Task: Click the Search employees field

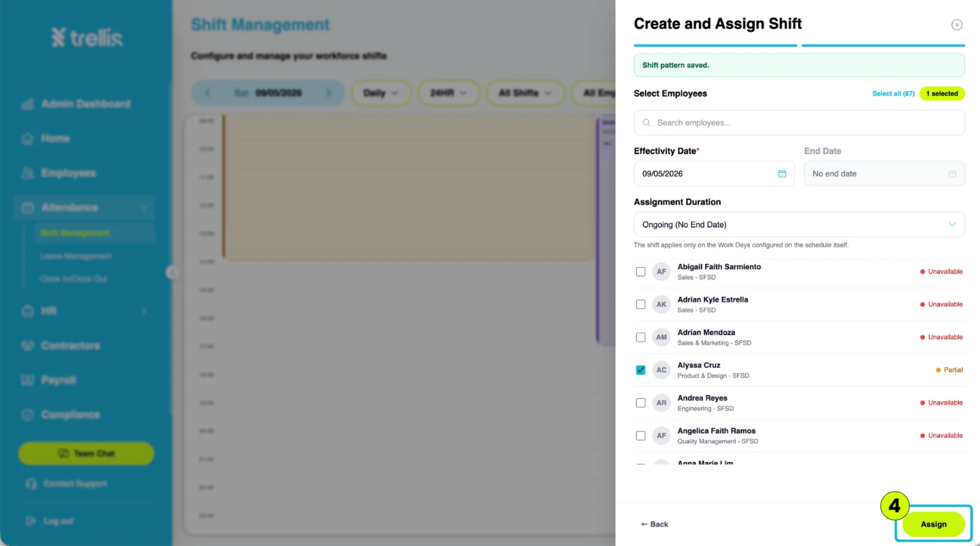Action: tap(799, 123)
